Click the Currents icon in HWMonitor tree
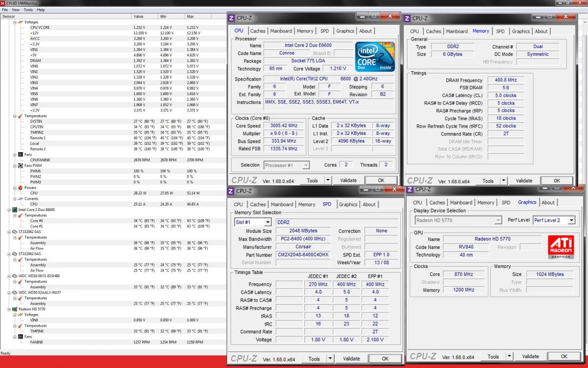The width and height of the screenshot is (588, 368). pyautogui.click(x=20, y=199)
